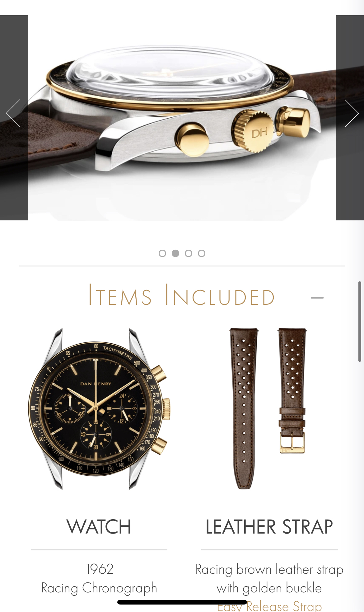Select the fourth carousel pagination dot
Image resolution: width=364 pixels, height=612 pixels.
click(x=202, y=253)
